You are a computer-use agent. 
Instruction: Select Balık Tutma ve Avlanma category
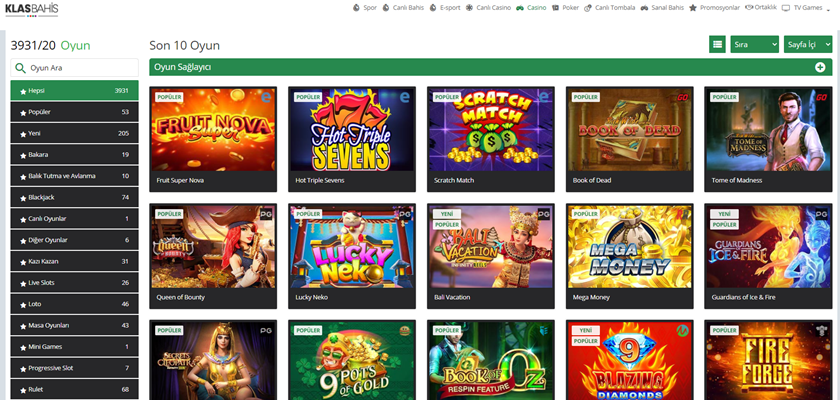pyautogui.click(x=74, y=176)
